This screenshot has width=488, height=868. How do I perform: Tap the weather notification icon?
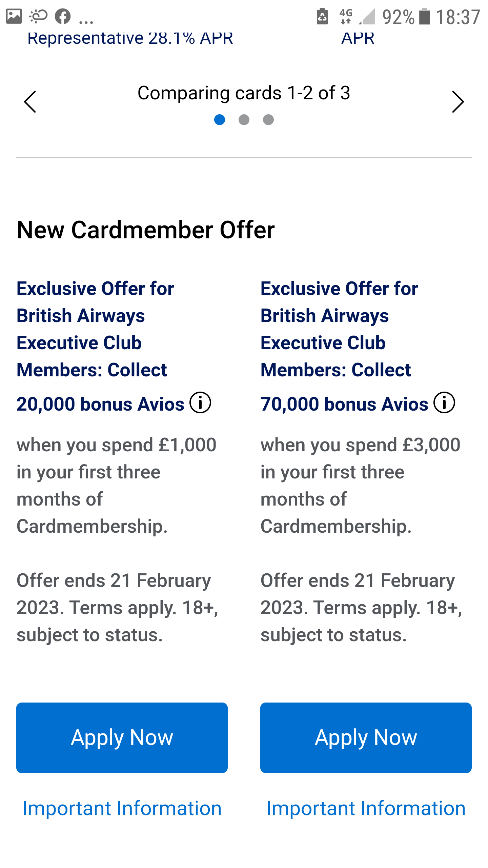point(38,16)
